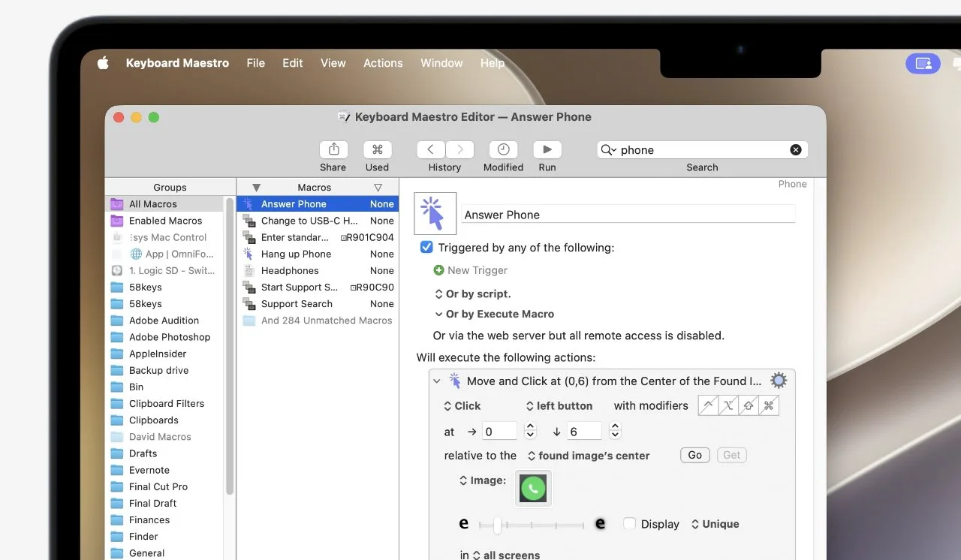This screenshot has width=961, height=560.
Task: Click the screen mirroring menu bar icon
Action: click(x=923, y=64)
